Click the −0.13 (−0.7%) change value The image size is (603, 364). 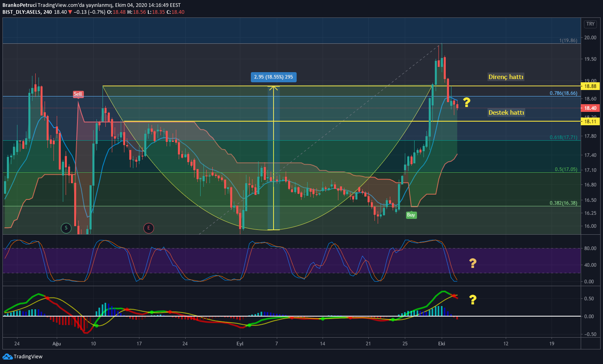[x=89, y=12]
